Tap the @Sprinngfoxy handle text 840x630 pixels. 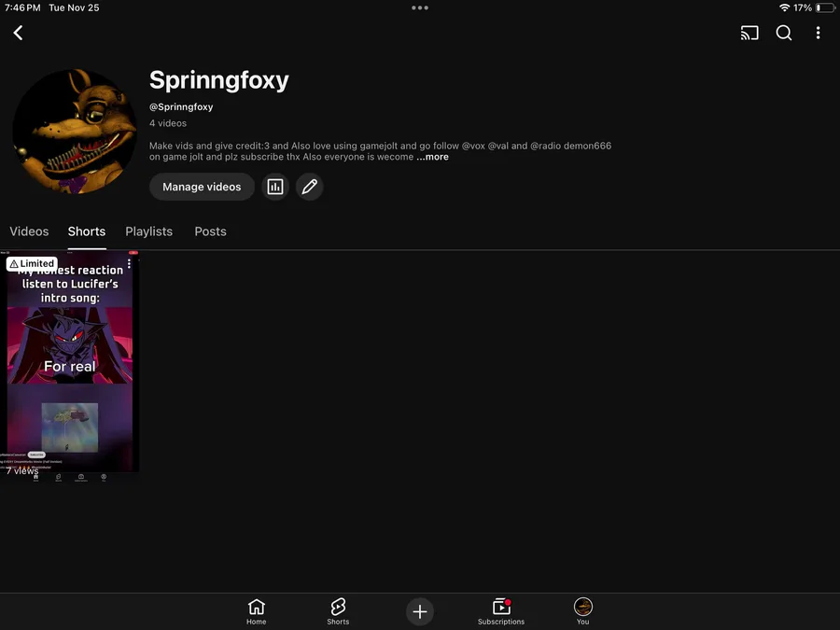pyautogui.click(x=181, y=106)
